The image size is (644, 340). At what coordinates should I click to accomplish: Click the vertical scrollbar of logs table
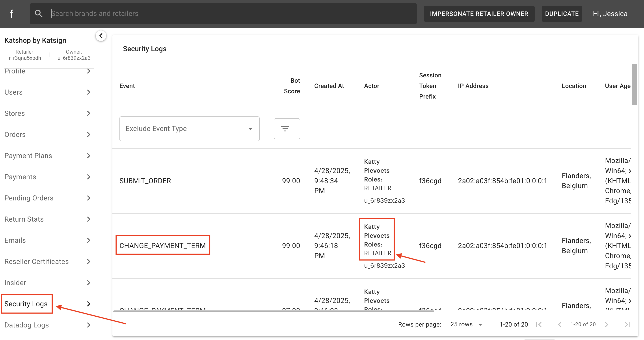[x=635, y=85]
